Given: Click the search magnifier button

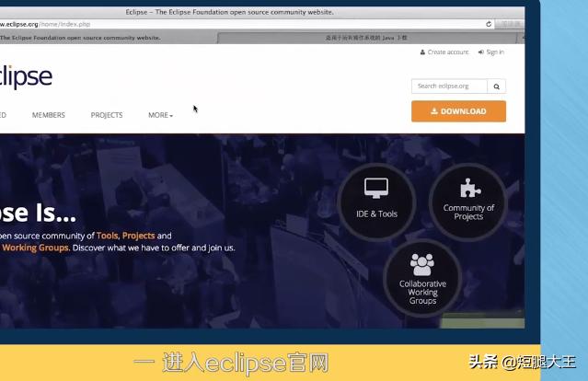Looking at the screenshot, I should tap(497, 87).
